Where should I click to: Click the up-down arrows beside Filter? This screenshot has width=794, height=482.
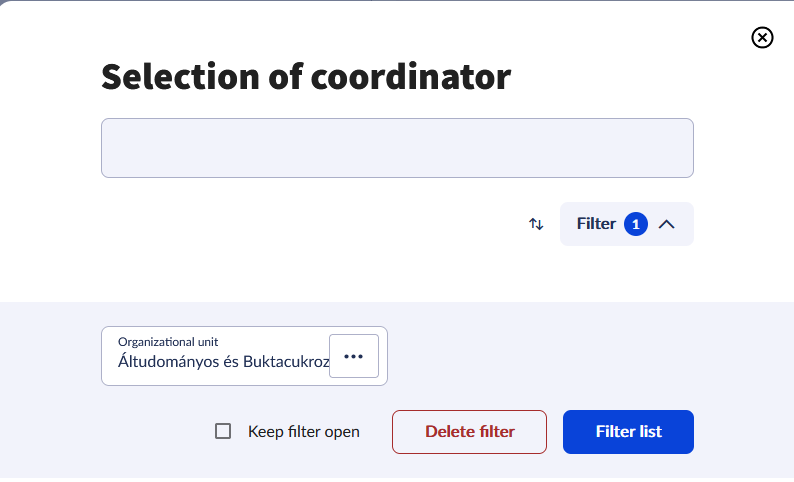(536, 224)
